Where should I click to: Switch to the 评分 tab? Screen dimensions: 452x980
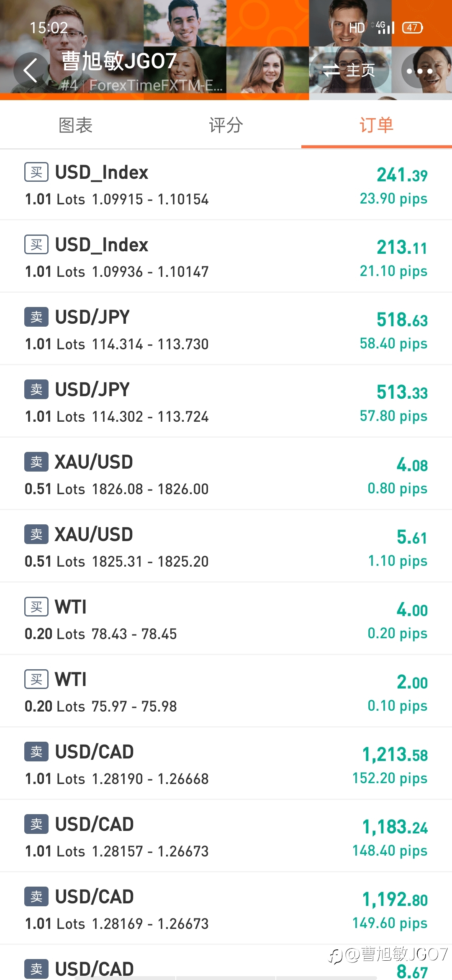click(226, 125)
